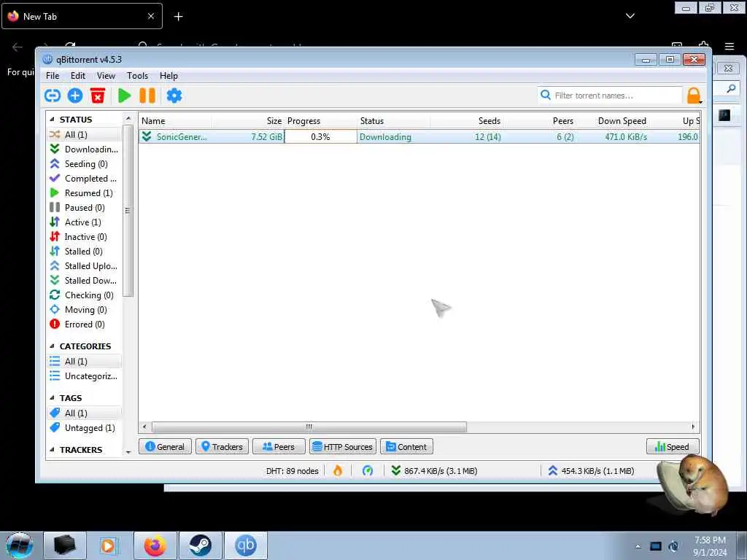Viewport: 747px width, 560px height.
Task: Open the Tools menu
Action: (x=137, y=76)
